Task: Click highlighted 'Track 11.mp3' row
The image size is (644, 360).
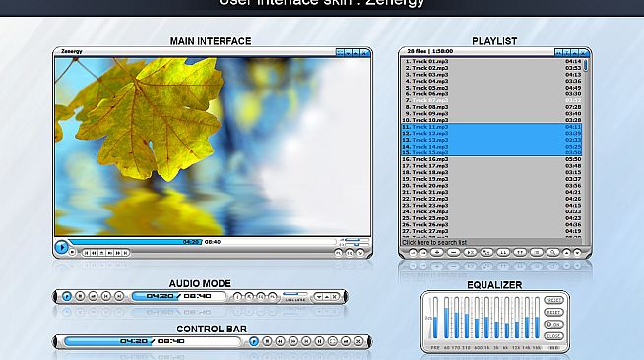Action: pyautogui.click(x=491, y=127)
